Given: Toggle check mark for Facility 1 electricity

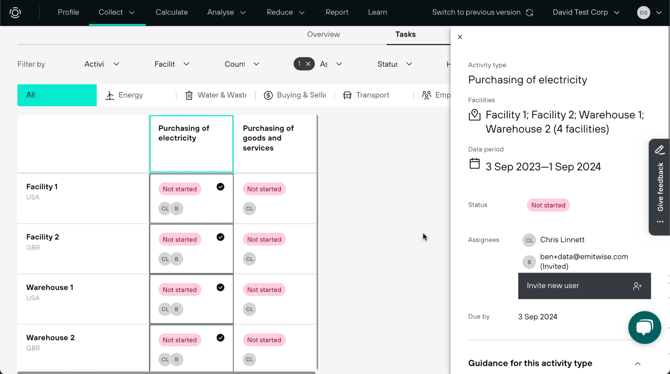Looking at the screenshot, I should pos(220,187).
